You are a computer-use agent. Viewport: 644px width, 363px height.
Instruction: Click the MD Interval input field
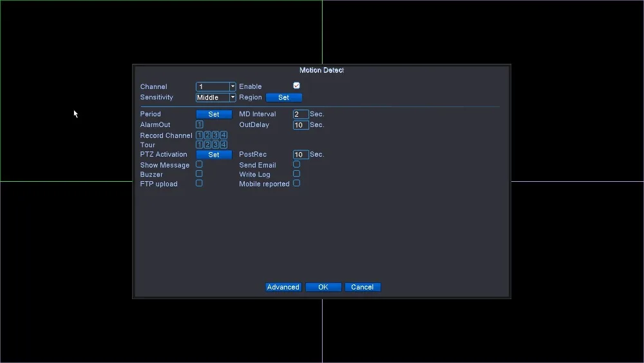[301, 114]
